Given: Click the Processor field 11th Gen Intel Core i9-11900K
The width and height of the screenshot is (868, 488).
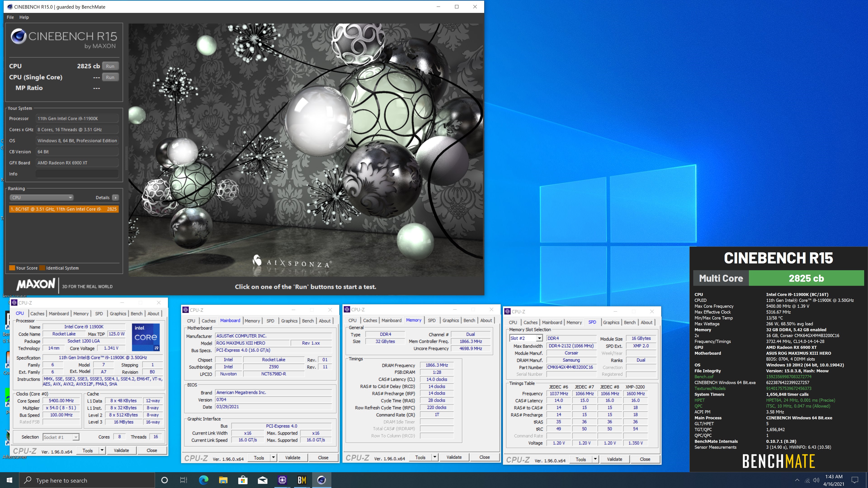Looking at the screenshot, I should pos(77,119).
